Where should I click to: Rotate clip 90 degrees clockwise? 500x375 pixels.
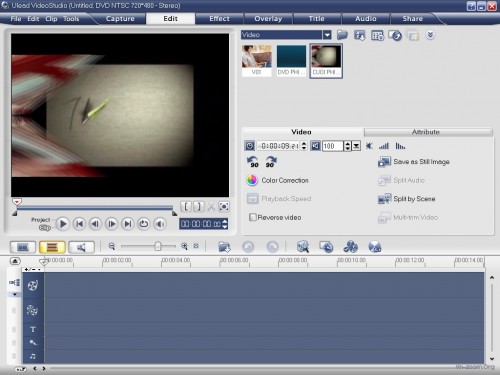tap(270, 162)
